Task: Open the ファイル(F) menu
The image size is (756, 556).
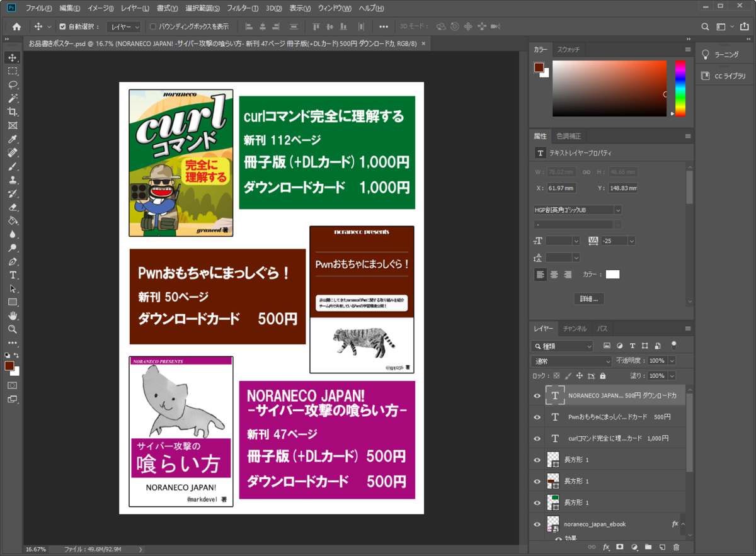Action: pos(40,8)
